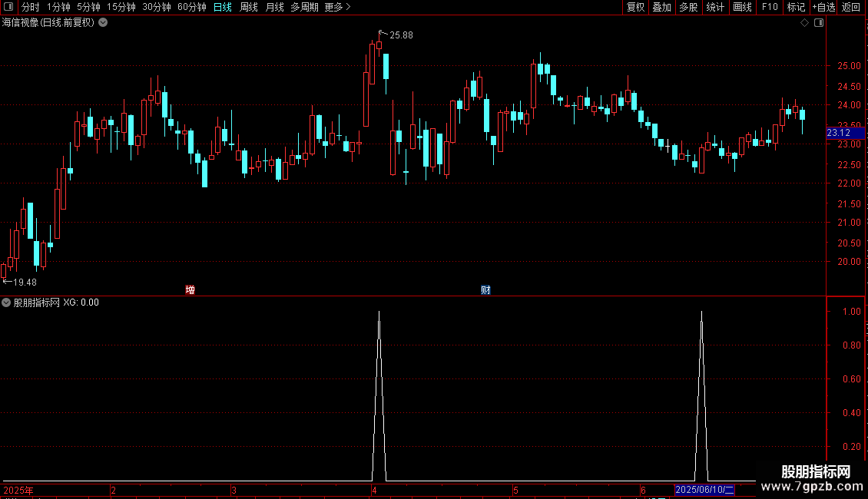Click the diamond icon above the chart
The width and height of the screenshot is (868, 499).
pyautogui.click(x=804, y=23)
